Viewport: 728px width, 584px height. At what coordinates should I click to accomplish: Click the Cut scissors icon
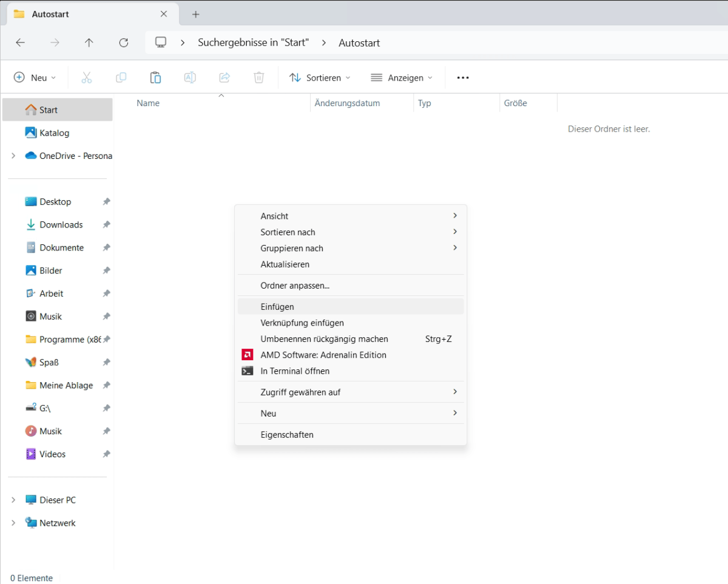[x=86, y=78]
